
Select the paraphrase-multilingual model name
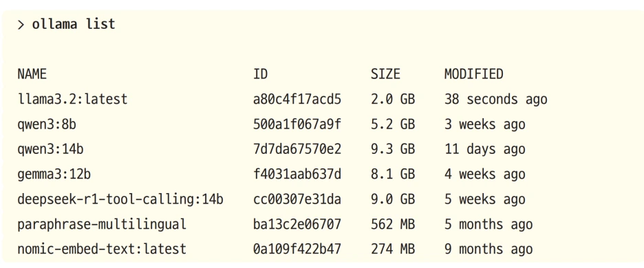[x=102, y=225]
